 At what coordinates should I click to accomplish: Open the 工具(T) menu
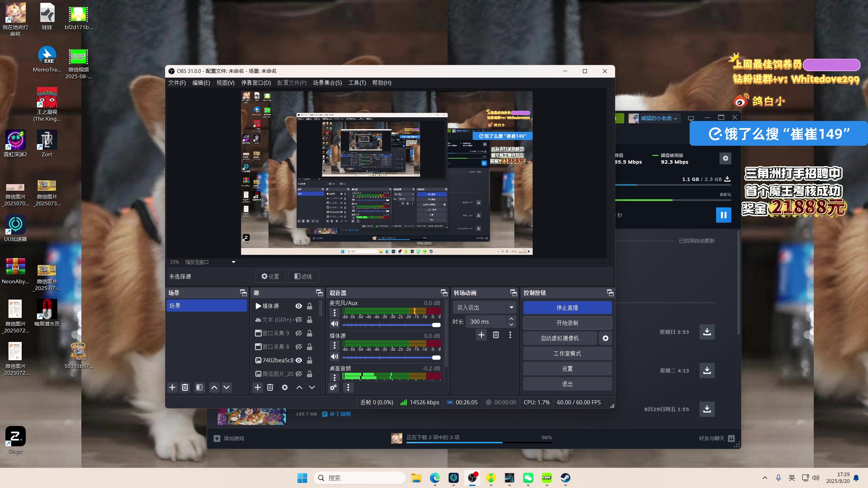357,83
